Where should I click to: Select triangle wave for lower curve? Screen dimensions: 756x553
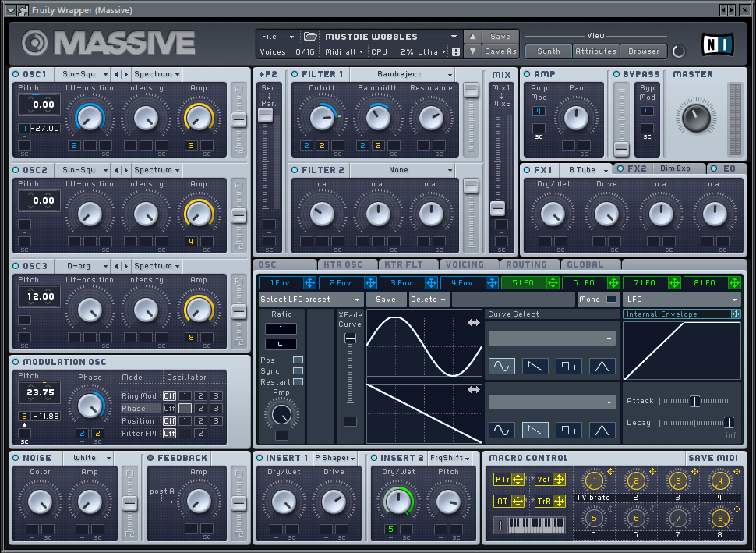pos(602,430)
